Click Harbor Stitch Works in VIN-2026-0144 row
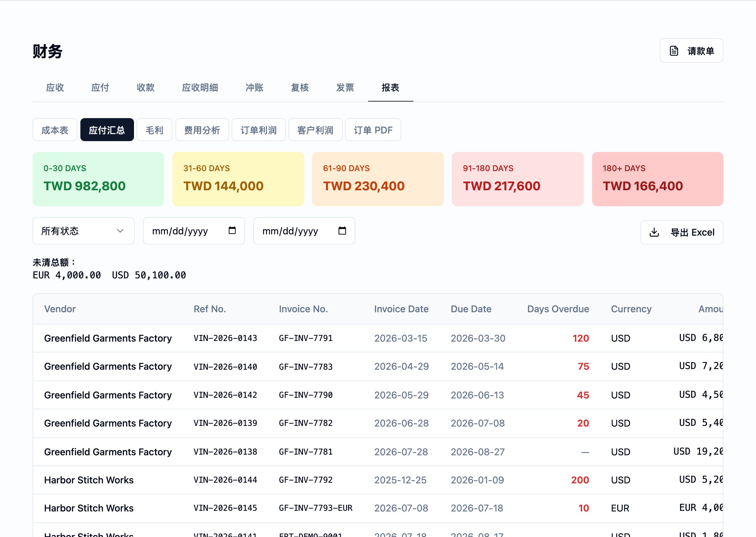This screenshot has width=756, height=537. click(x=89, y=480)
